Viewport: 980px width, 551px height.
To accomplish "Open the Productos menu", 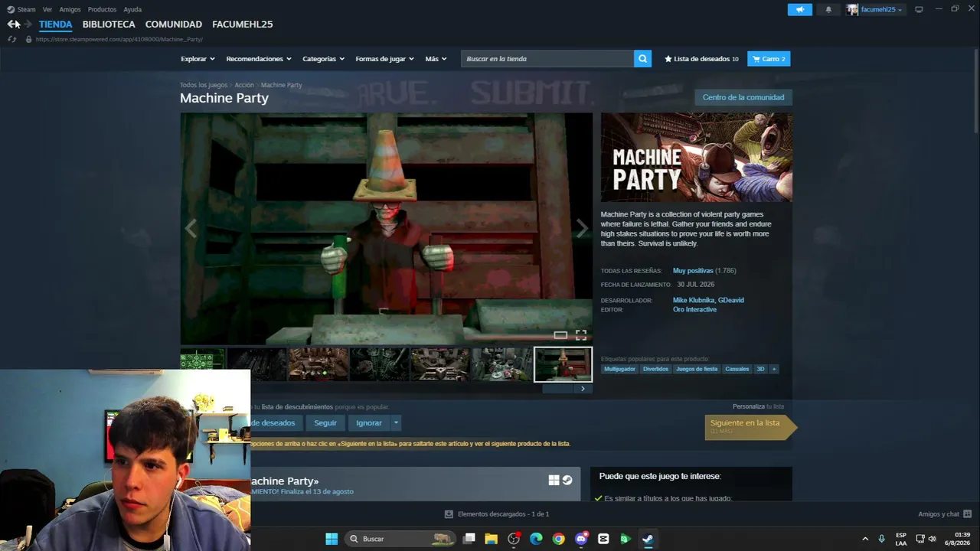I will click(102, 9).
